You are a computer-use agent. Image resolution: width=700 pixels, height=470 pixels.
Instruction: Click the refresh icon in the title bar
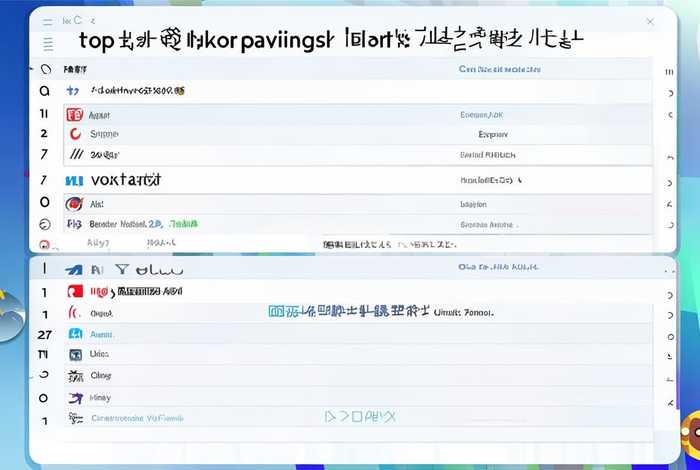(x=78, y=20)
